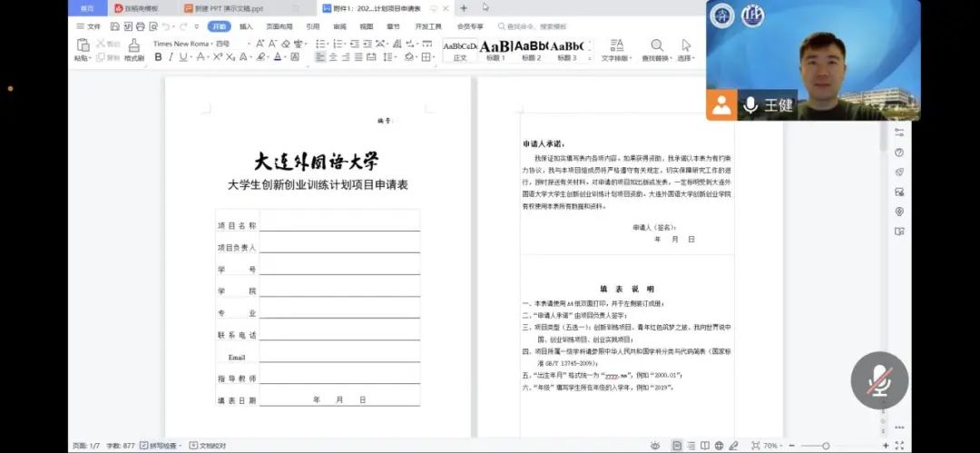Apply the 标题 1 heading style
This screenshot has width=980, height=453.
click(x=495, y=48)
